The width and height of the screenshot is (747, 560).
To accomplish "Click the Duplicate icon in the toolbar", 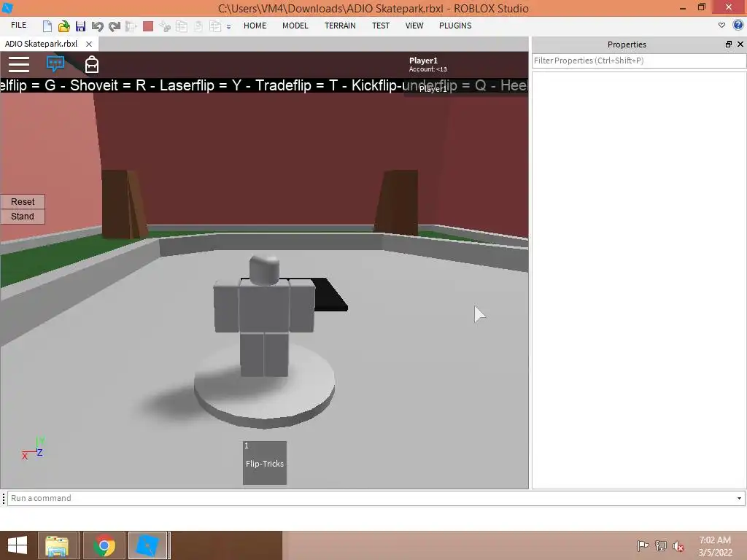I will pos(215,26).
